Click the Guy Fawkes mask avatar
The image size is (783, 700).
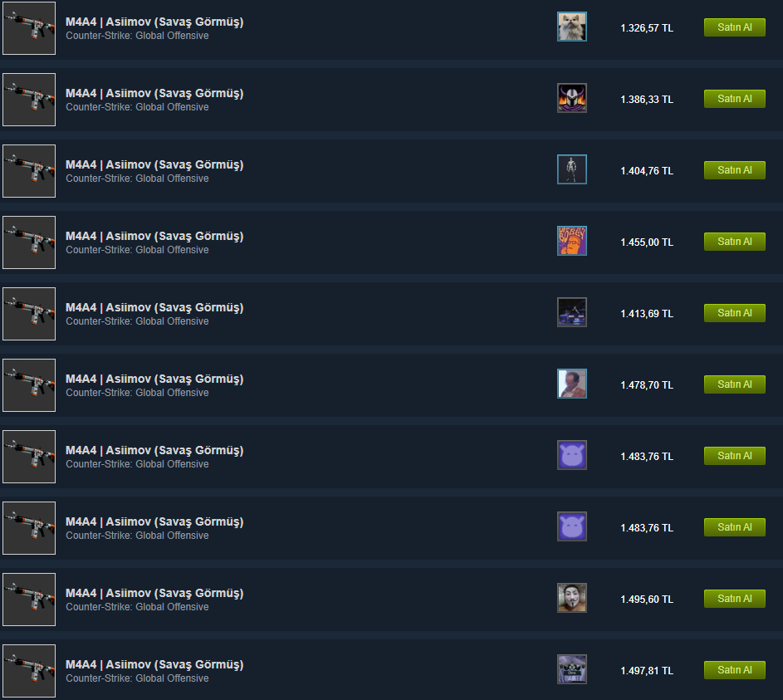(x=572, y=598)
